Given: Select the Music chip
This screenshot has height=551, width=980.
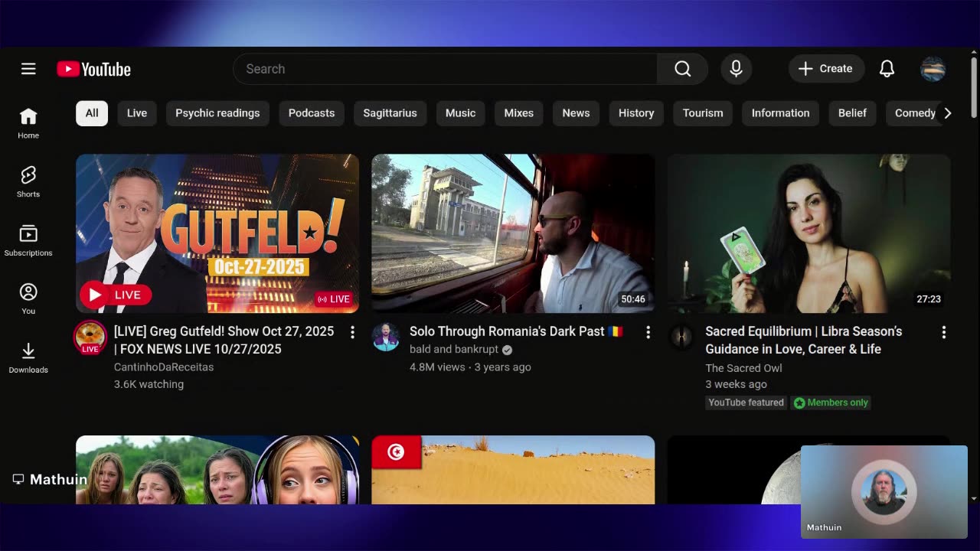Looking at the screenshot, I should coord(460,113).
